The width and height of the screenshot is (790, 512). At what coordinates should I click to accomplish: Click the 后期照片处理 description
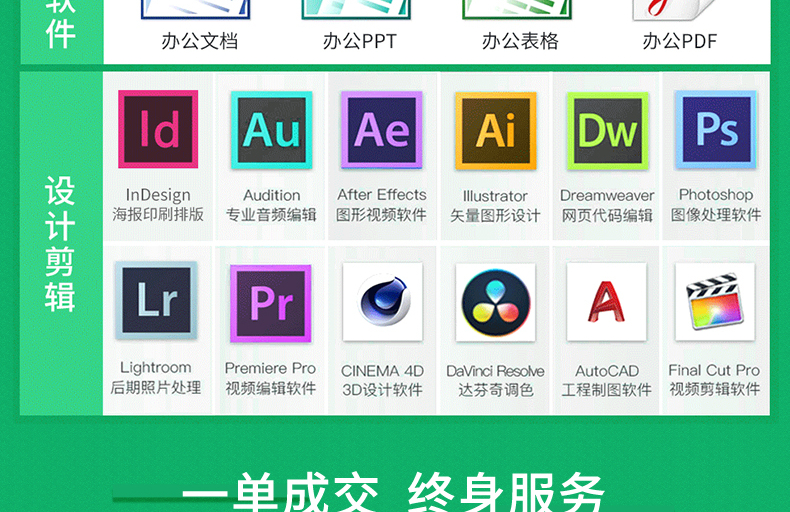coord(156,387)
